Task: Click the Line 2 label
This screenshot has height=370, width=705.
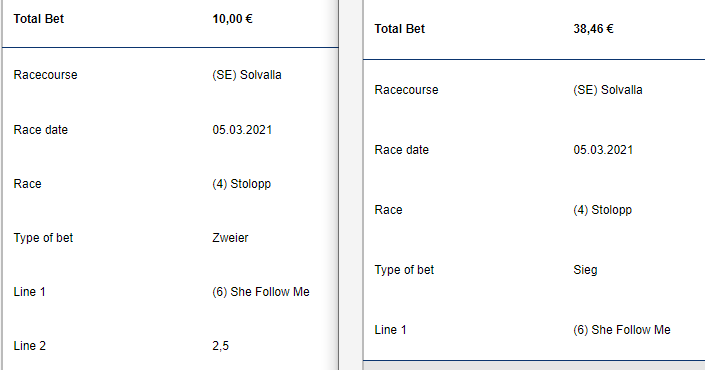Action: tap(30, 346)
